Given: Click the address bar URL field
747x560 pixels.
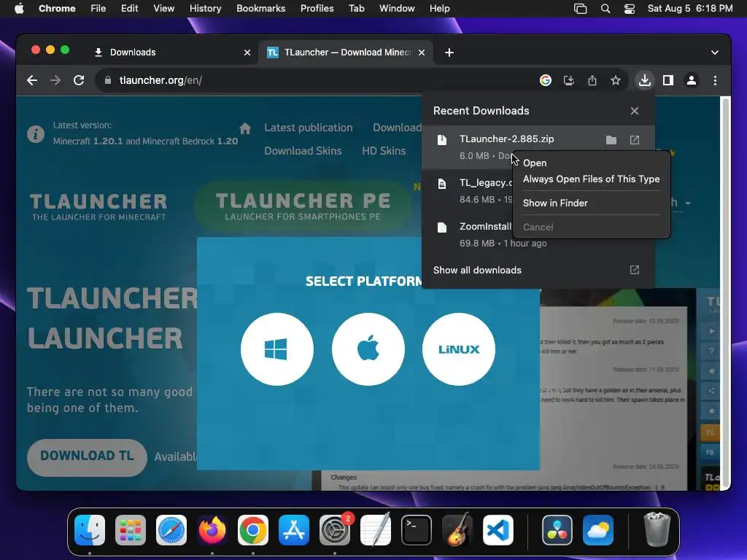Looking at the screenshot, I should [x=314, y=80].
